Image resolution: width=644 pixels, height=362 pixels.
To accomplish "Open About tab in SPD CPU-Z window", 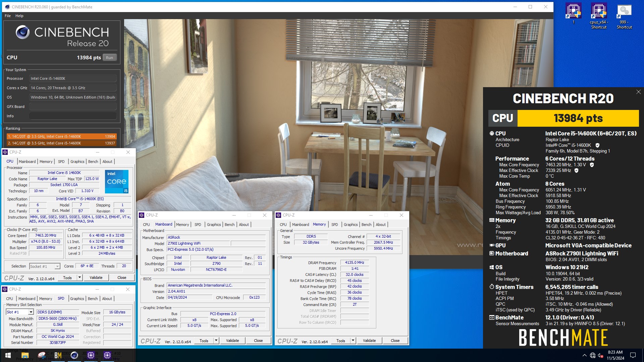I will [107, 299].
